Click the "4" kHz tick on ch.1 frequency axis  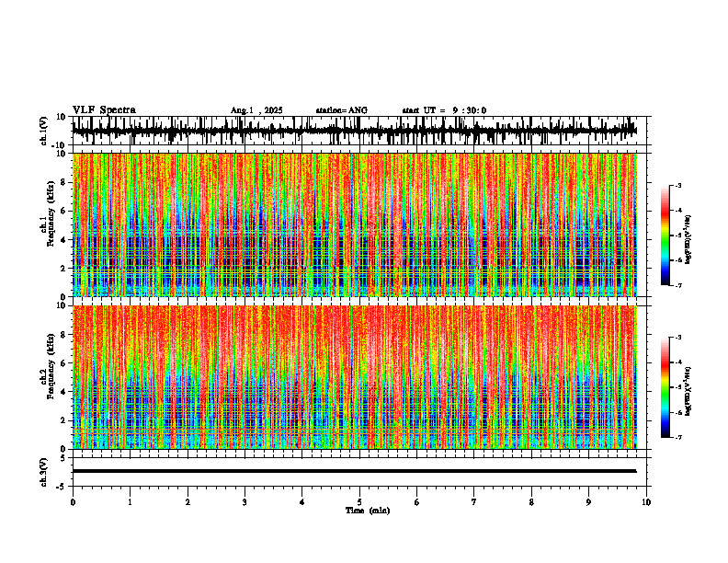coord(64,240)
